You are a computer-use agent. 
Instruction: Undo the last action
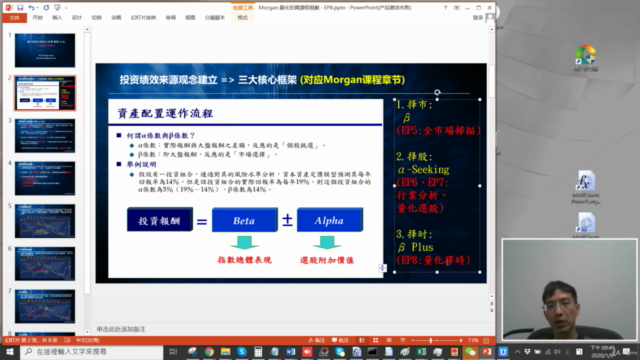[x=31, y=7]
